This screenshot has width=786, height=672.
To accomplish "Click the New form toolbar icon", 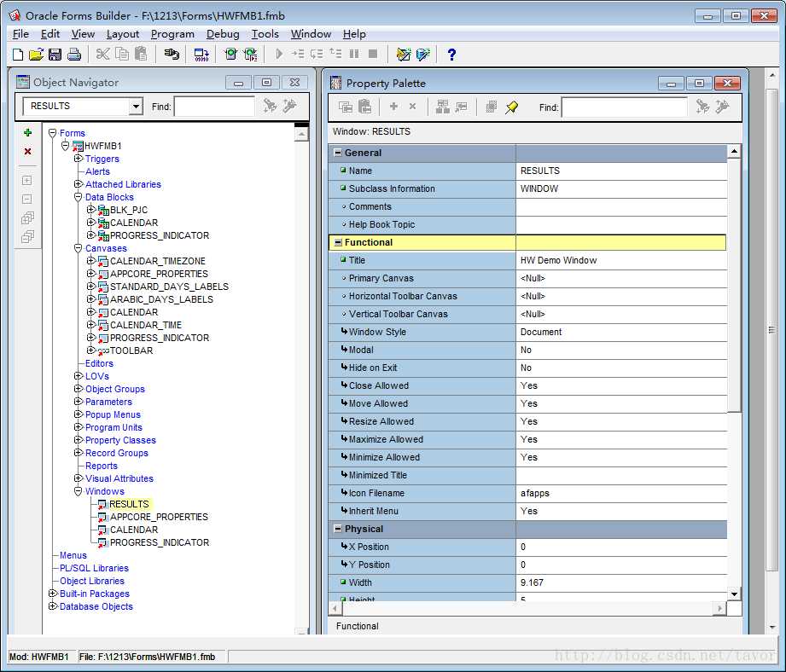I will click(18, 54).
